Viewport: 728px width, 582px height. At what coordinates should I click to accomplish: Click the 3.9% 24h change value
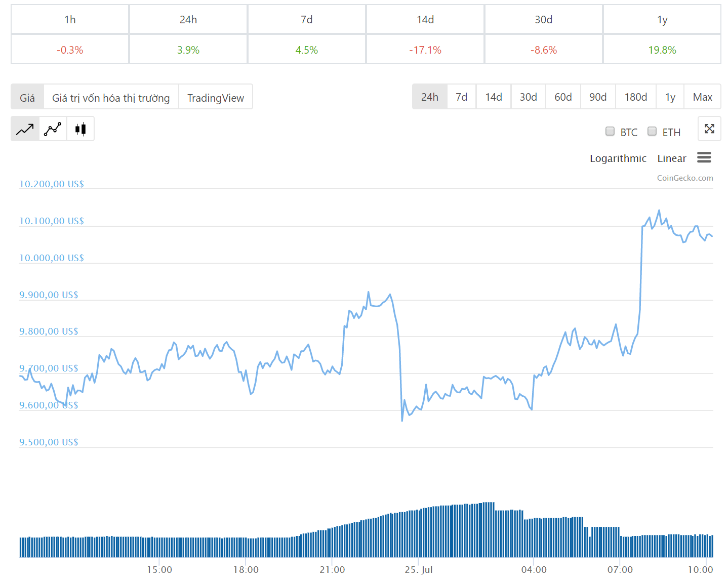188,50
